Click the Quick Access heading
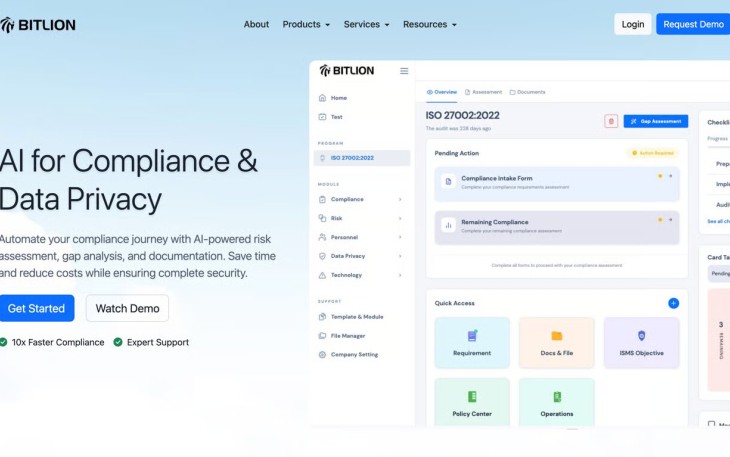Screen dimensions: 730x457 pos(454,303)
